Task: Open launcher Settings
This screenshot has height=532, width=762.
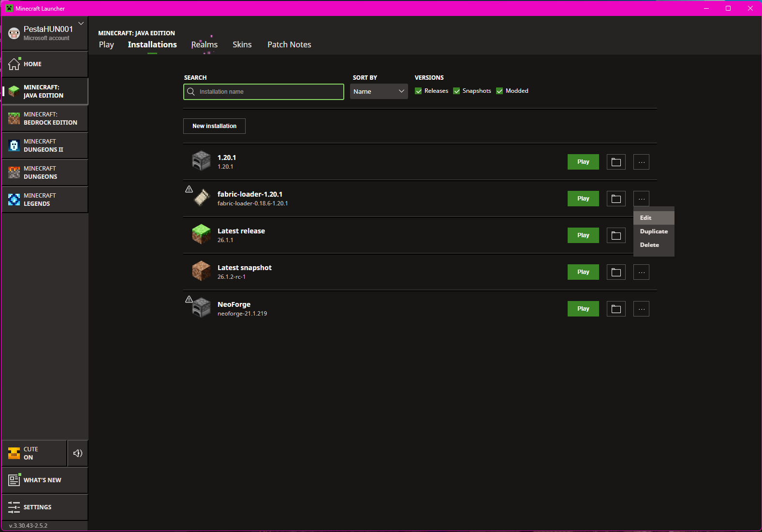Action: tap(44, 507)
